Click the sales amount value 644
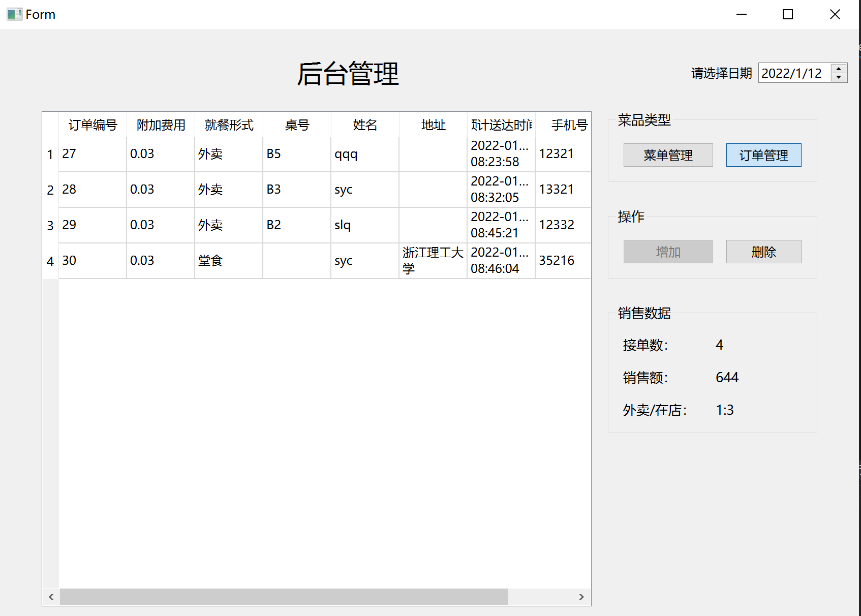This screenshot has width=861, height=616. pyautogui.click(x=727, y=377)
